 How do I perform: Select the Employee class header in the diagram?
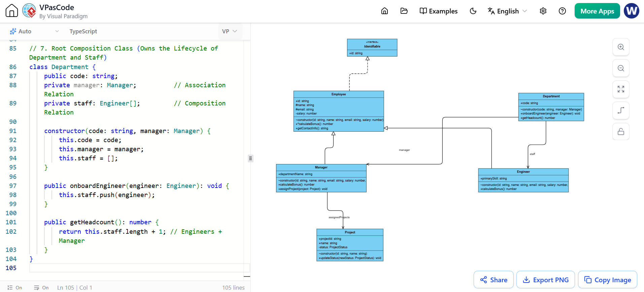339,94
